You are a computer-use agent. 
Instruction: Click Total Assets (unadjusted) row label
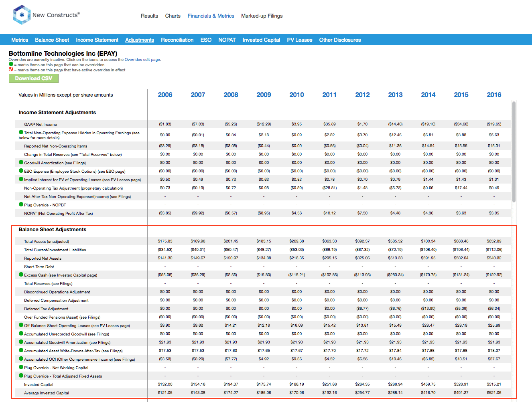coord(47,241)
